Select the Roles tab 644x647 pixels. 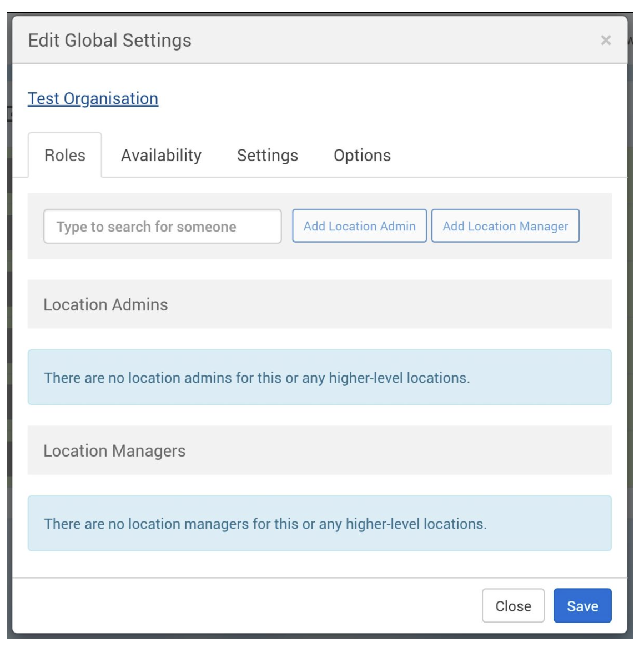[65, 156]
